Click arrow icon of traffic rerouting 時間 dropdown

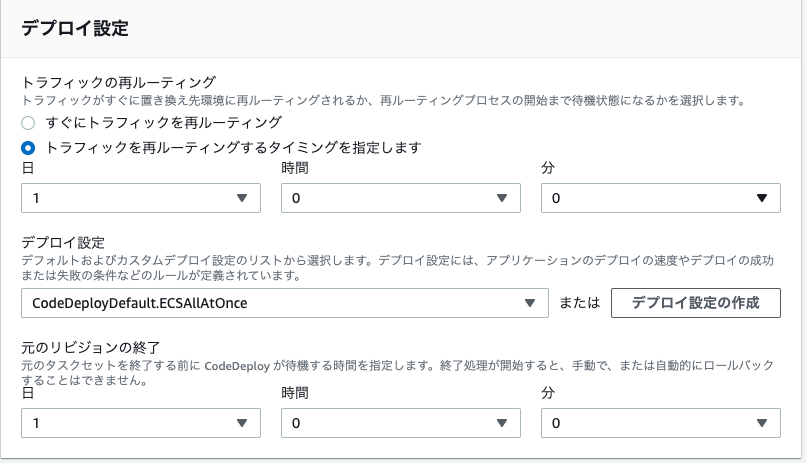502,199
